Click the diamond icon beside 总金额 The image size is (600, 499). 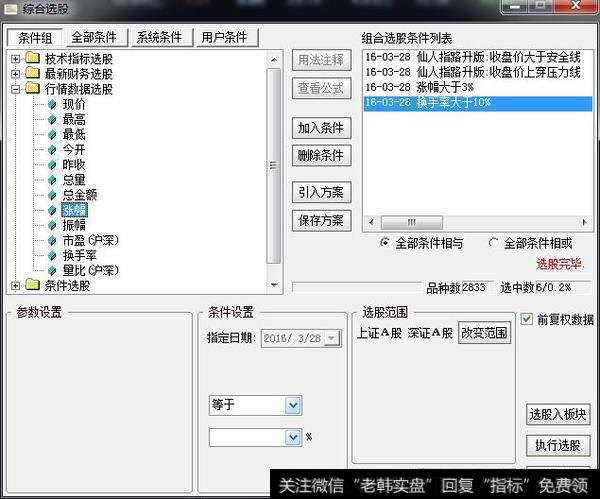click(52, 195)
